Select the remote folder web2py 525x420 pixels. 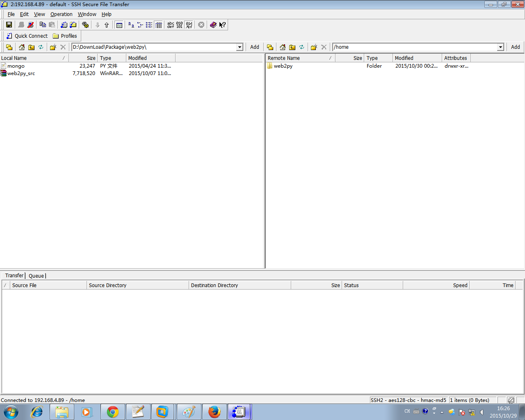(x=283, y=66)
